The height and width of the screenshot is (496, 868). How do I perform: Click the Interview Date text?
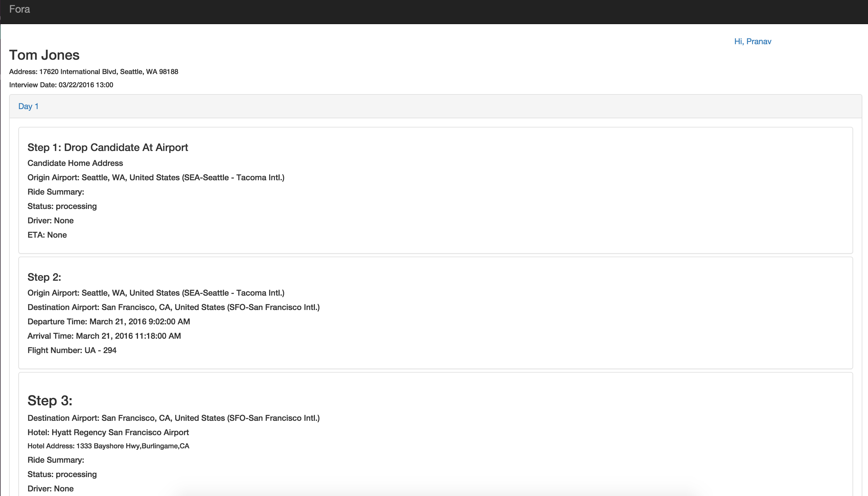point(61,85)
